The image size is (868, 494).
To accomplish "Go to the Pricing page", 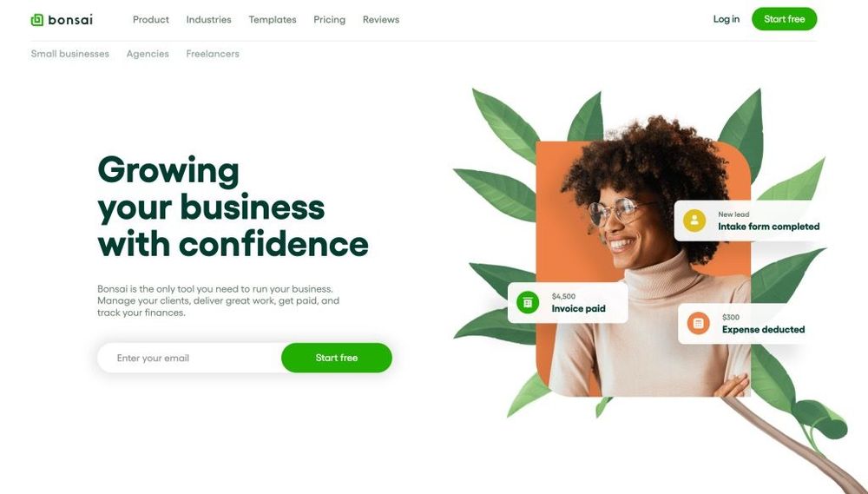I will tap(329, 19).
